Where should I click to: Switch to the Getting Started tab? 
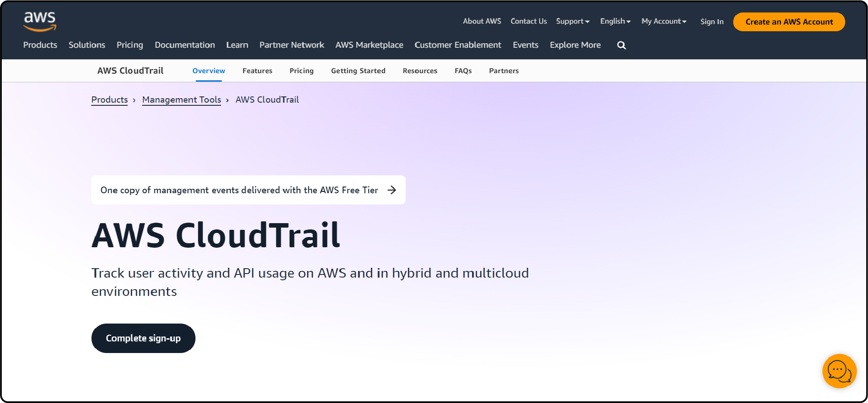(358, 71)
